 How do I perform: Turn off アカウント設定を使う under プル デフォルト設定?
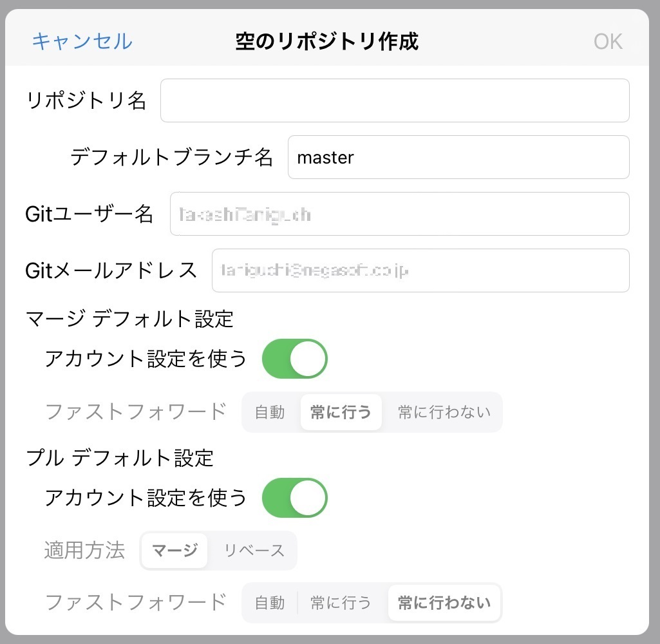point(295,497)
